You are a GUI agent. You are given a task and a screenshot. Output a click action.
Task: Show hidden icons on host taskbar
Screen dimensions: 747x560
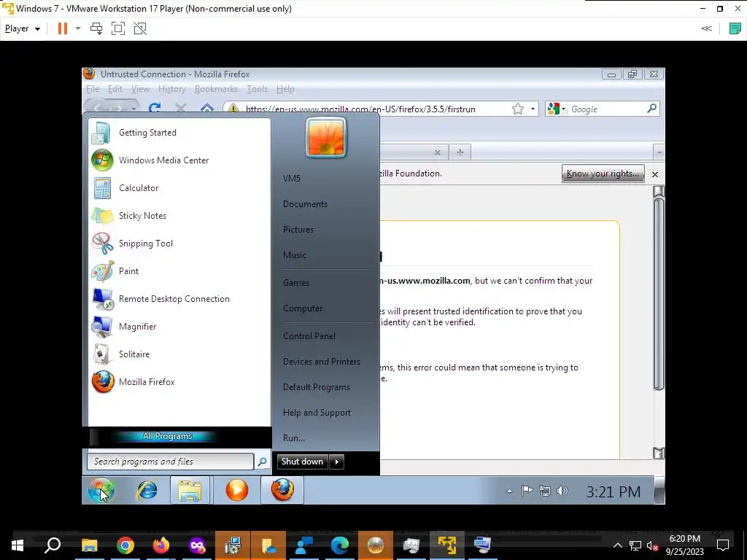tap(617, 545)
